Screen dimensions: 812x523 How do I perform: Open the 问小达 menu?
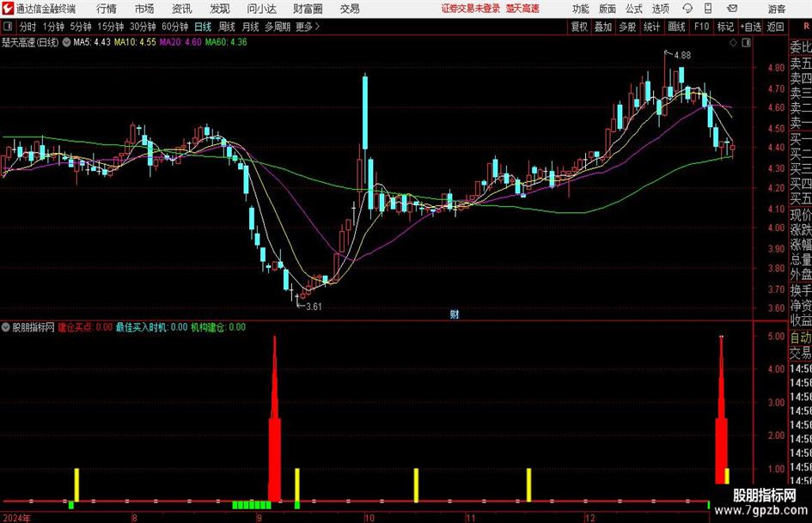(x=261, y=9)
